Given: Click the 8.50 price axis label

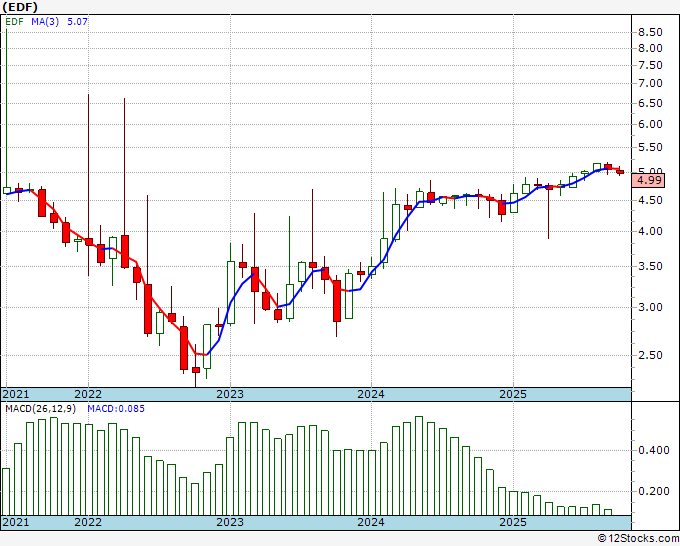Looking at the screenshot, I should coord(650,32).
